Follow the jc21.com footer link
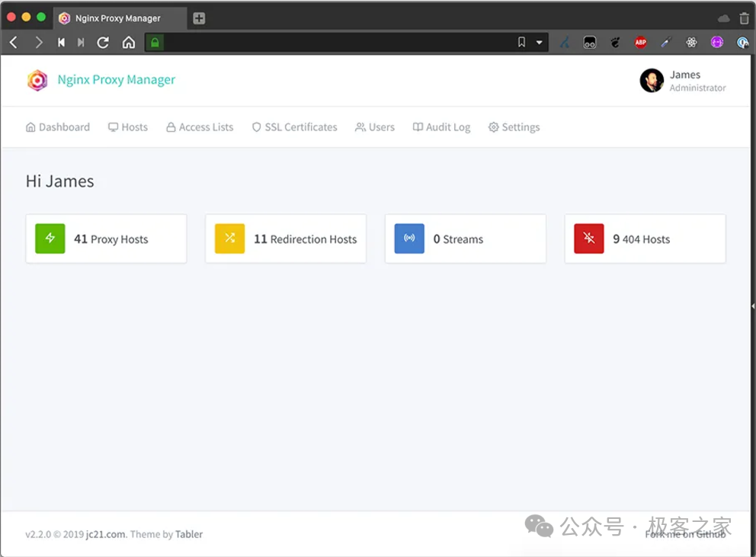Screen dimensions: 756x557 pyautogui.click(x=106, y=534)
